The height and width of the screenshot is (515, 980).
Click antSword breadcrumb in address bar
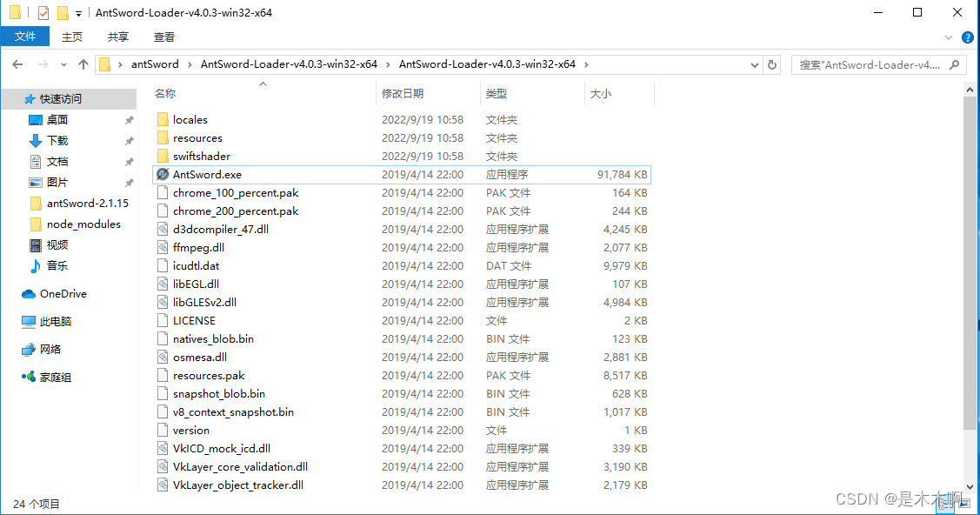tap(155, 64)
